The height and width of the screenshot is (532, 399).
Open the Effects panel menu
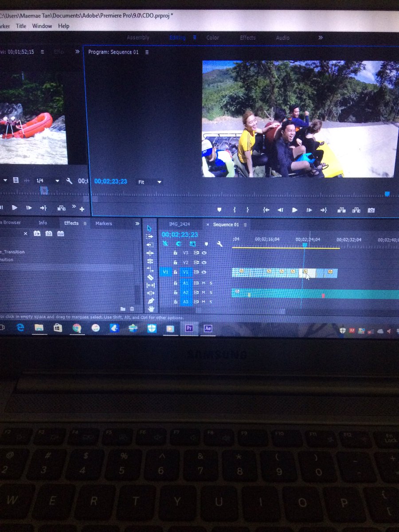point(85,223)
